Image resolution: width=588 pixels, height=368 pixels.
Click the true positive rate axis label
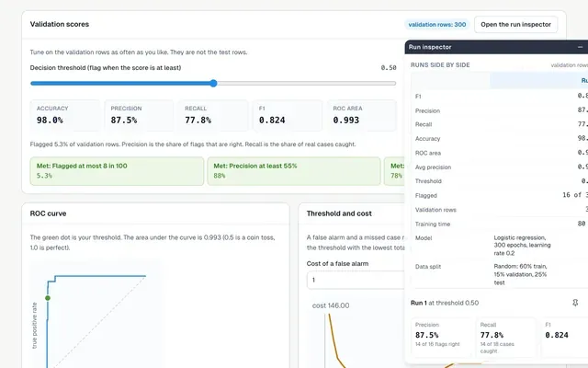coord(35,325)
